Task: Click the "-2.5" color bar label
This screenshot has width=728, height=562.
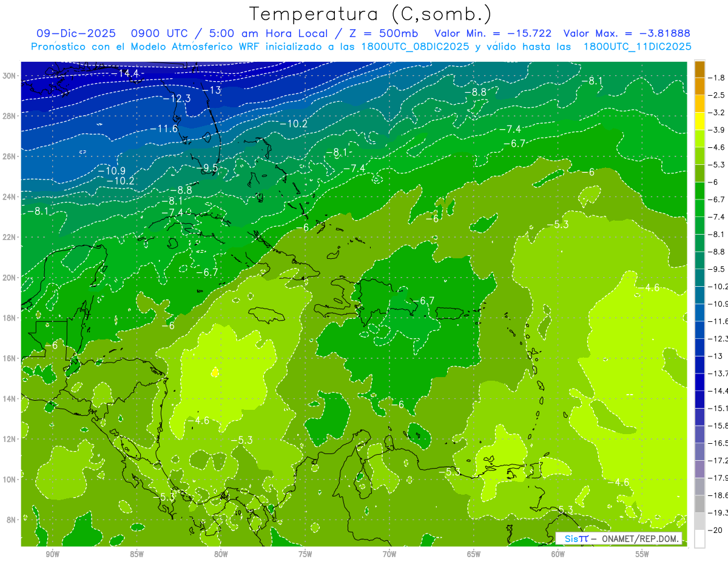Action: (x=717, y=95)
